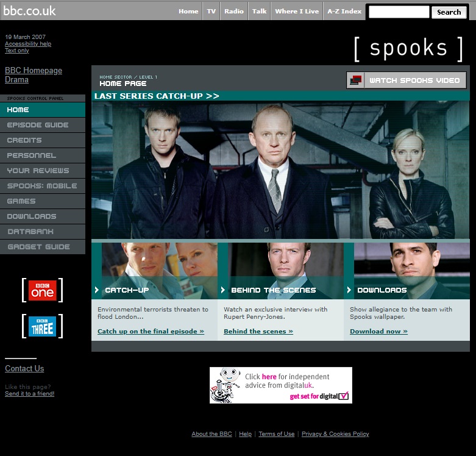The height and width of the screenshot is (456, 476).
Task: Open Episode Guide in control panel
Action: pos(43,125)
